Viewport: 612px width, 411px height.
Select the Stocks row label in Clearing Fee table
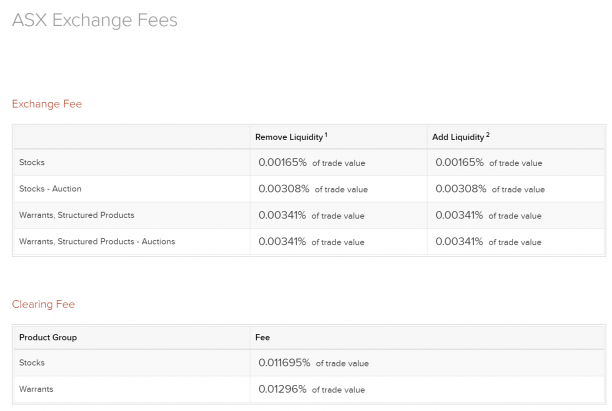click(32, 363)
